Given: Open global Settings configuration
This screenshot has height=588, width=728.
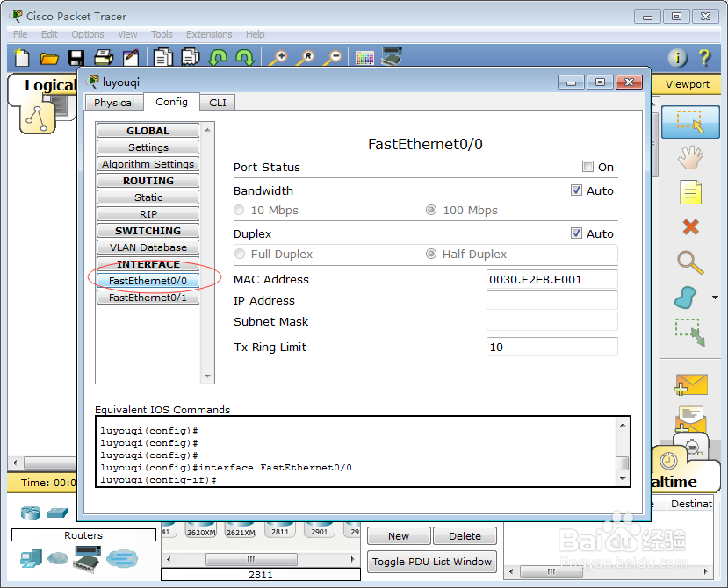Looking at the screenshot, I should (148, 147).
